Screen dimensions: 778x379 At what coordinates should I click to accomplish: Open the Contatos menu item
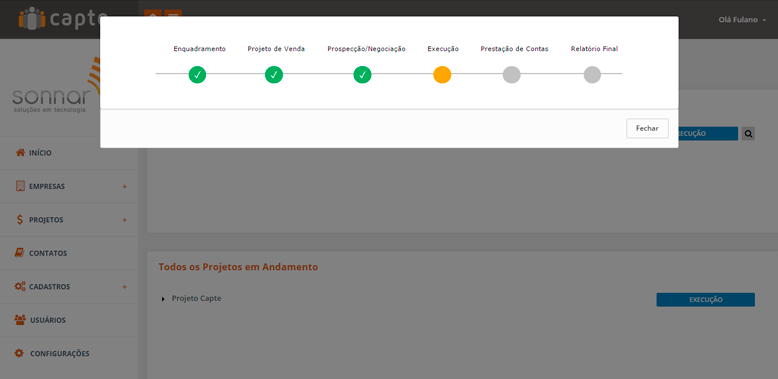coord(69,253)
